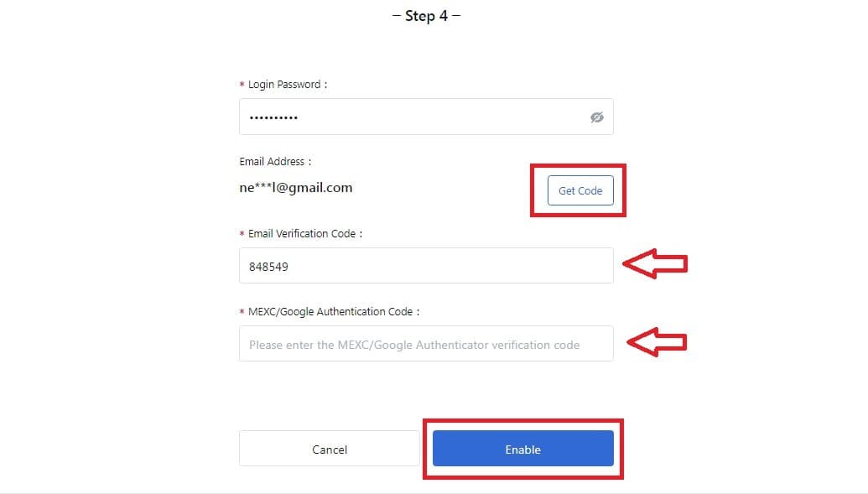The height and width of the screenshot is (494, 868).
Task: Click the masked password dots
Action: 273,117
